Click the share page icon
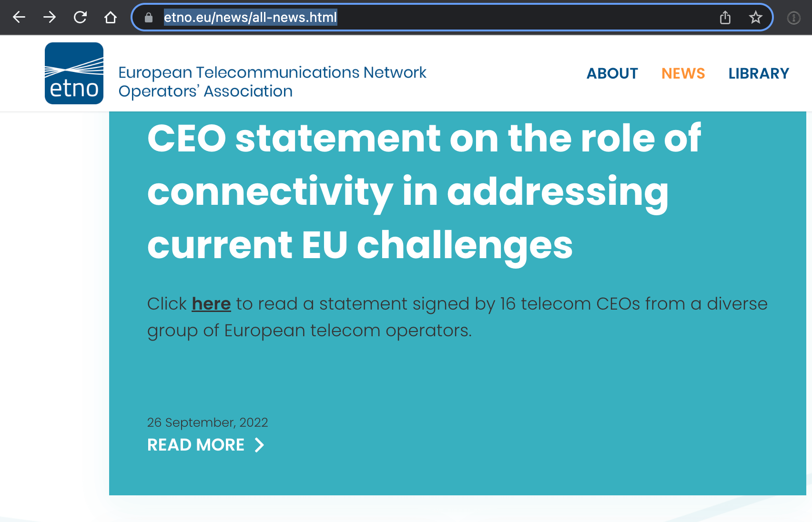 [725, 18]
